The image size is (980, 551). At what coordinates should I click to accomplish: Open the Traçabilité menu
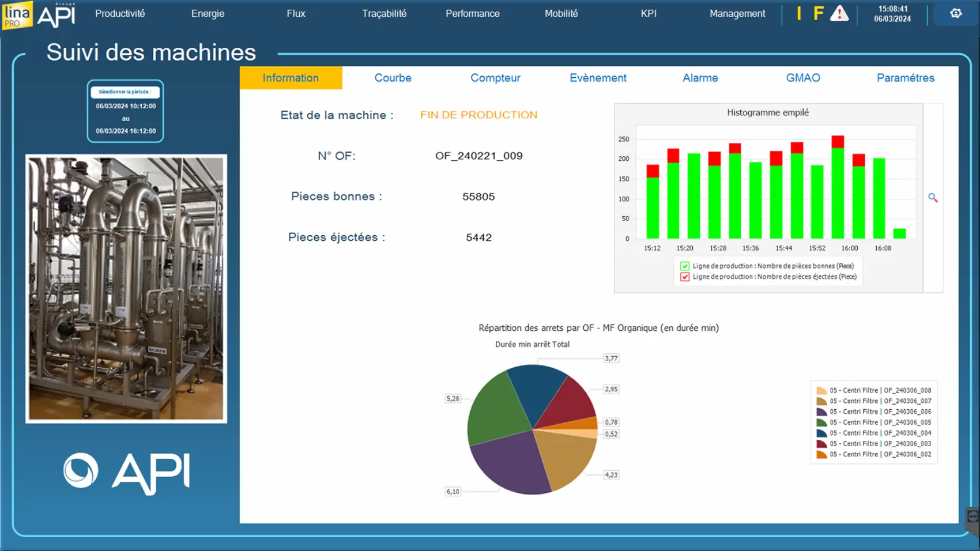[384, 13]
